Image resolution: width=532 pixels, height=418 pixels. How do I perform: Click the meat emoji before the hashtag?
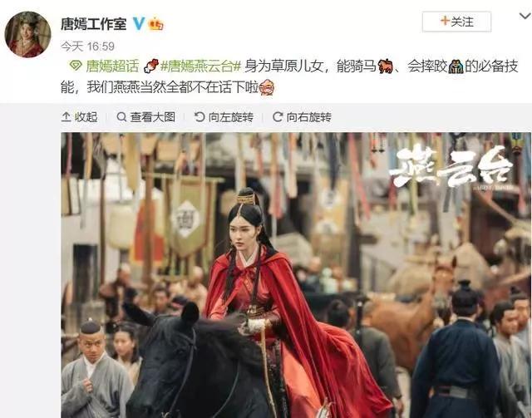tap(151, 66)
